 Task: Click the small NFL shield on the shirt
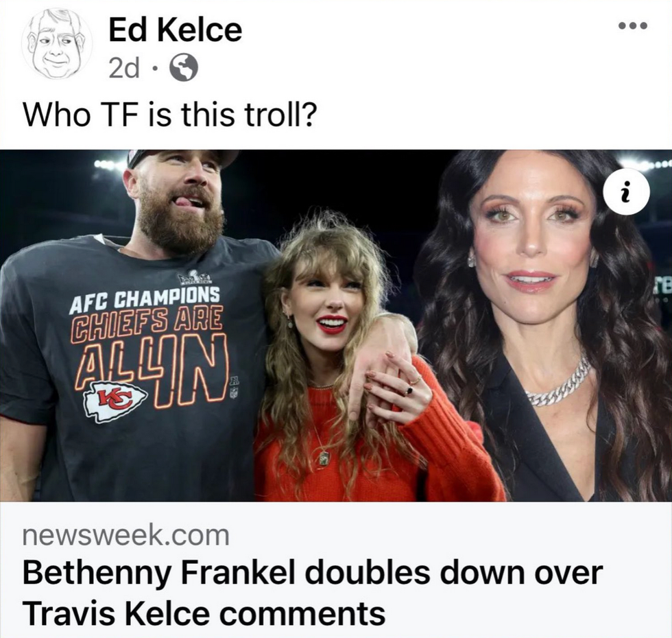[x=234, y=392]
